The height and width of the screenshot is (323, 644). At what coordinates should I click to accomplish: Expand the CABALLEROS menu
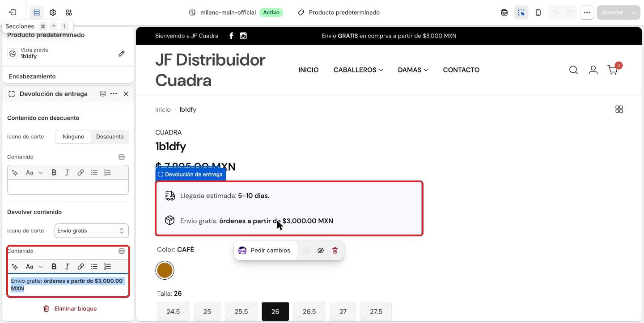click(x=358, y=70)
